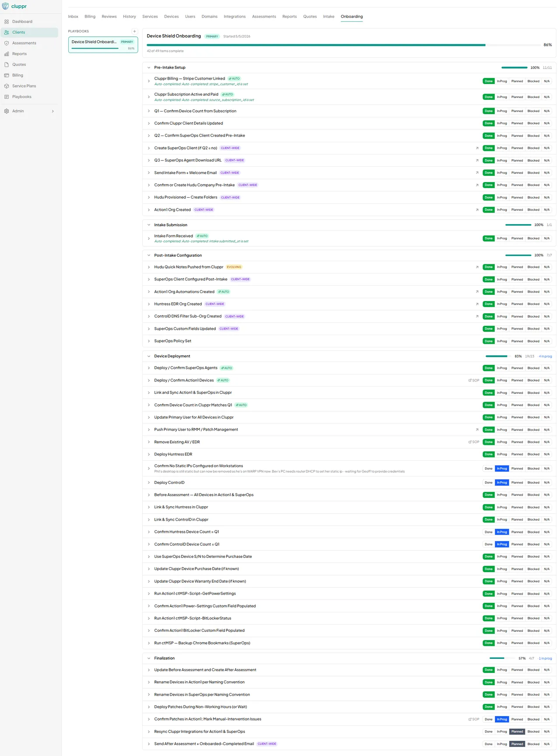Click the Playbooks icon in sidebar
This screenshot has height=756, width=560.
click(7, 97)
